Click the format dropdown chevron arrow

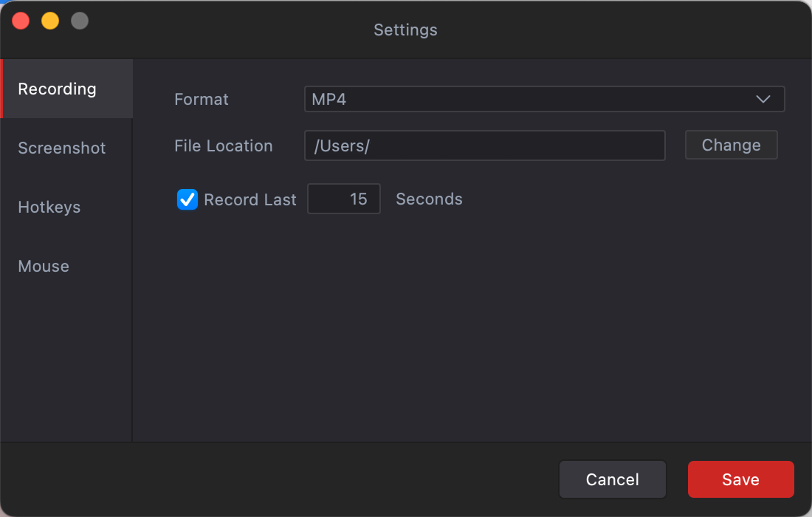(x=763, y=99)
